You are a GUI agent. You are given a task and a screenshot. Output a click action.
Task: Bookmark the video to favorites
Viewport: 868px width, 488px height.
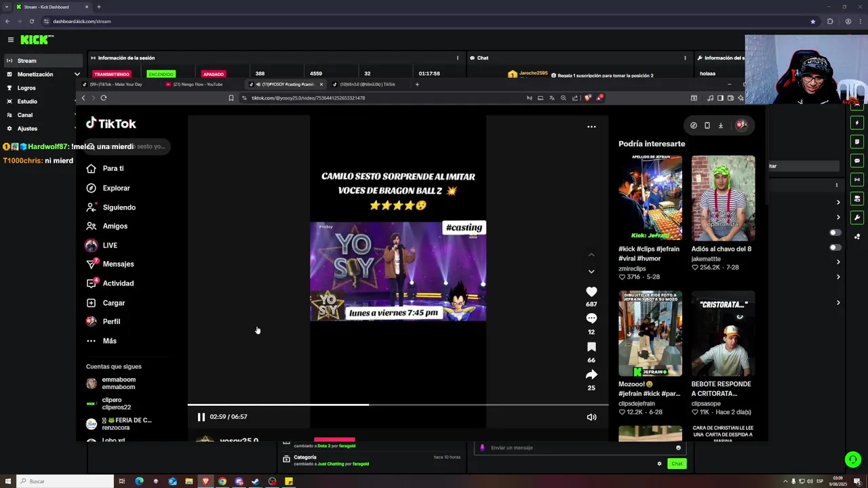coord(591,347)
